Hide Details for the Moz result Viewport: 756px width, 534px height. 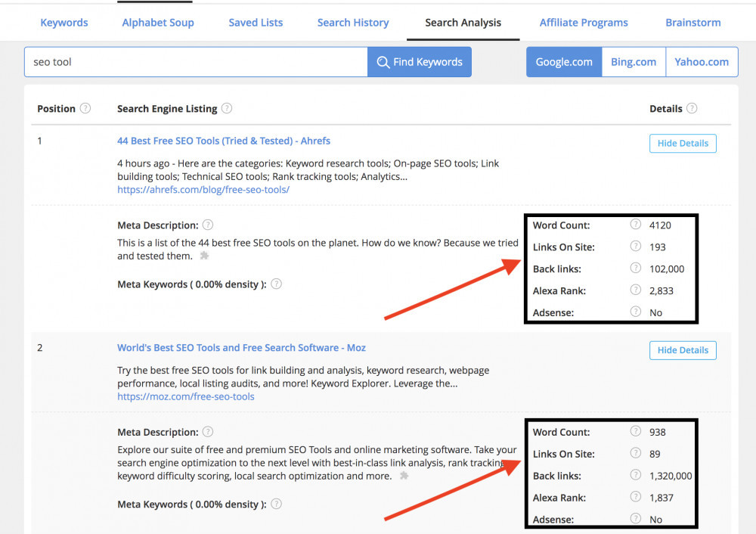tap(683, 350)
